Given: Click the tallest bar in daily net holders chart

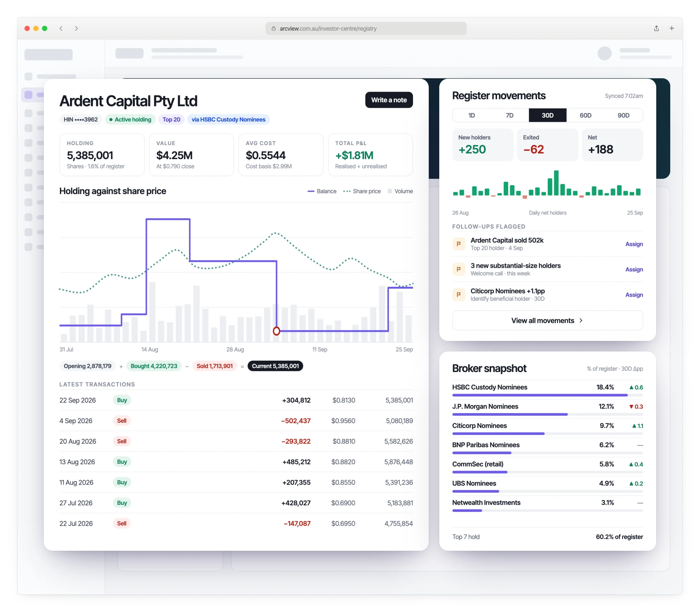Looking at the screenshot, I should 556,183.
